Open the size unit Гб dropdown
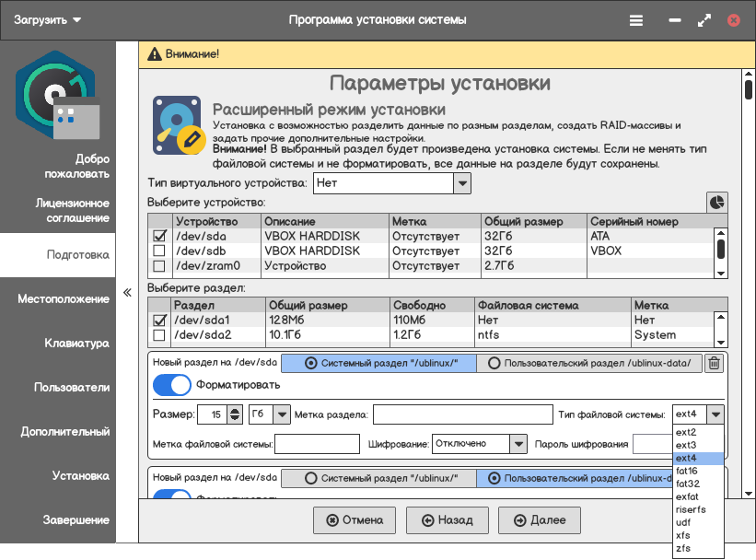 (282, 414)
